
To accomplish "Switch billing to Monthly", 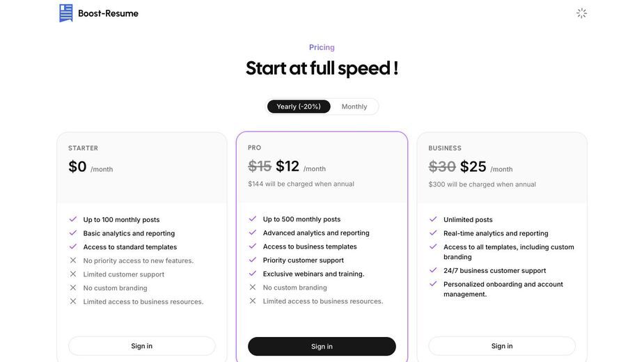I will (354, 107).
